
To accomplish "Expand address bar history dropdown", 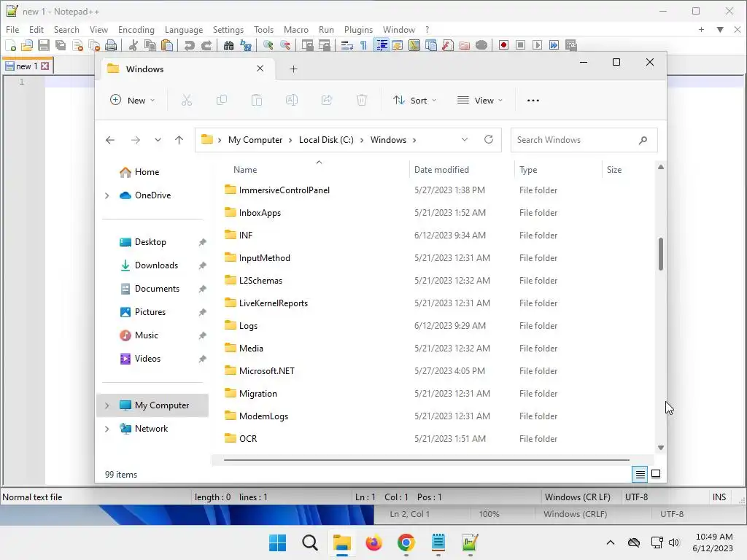I will click(x=465, y=139).
